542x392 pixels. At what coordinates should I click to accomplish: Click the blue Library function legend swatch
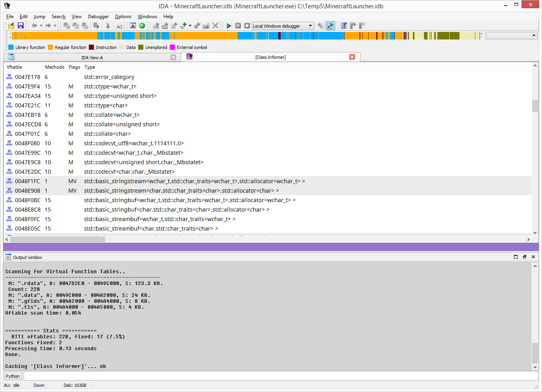click(11, 47)
